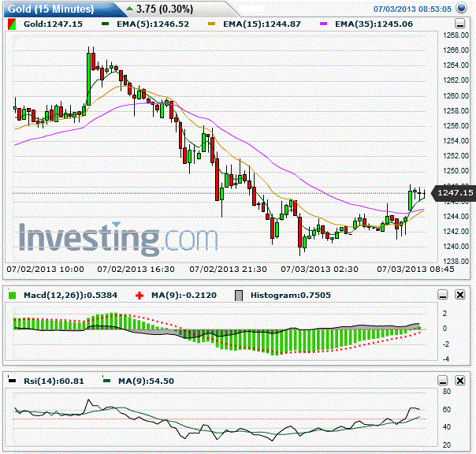Click the 1258.00 price axis label
This screenshot has height=454, width=476.
(x=456, y=111)
